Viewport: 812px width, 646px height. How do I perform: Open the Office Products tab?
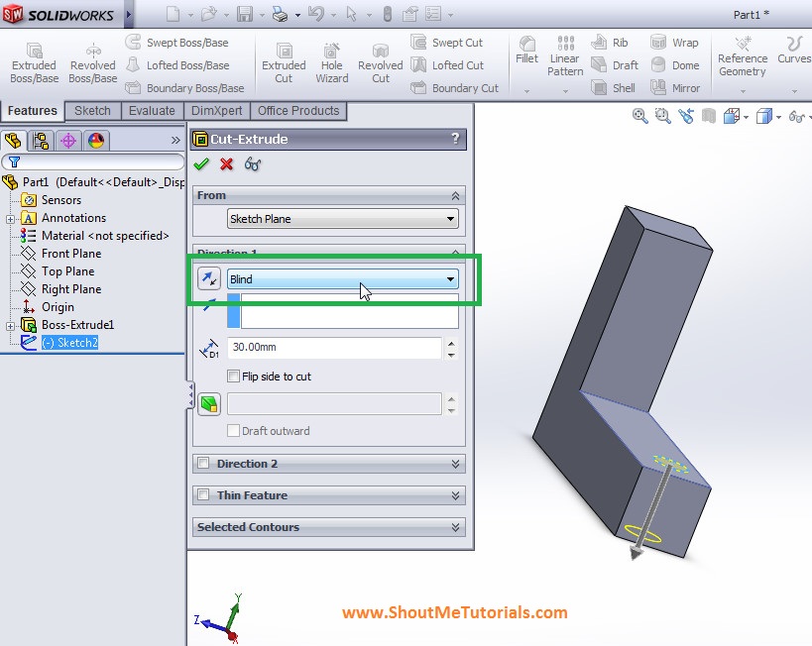pyautogui.click(x=298, y=111)
